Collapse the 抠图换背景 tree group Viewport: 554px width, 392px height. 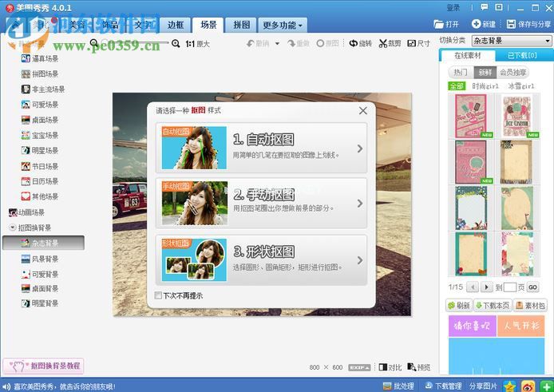point(12,228)
